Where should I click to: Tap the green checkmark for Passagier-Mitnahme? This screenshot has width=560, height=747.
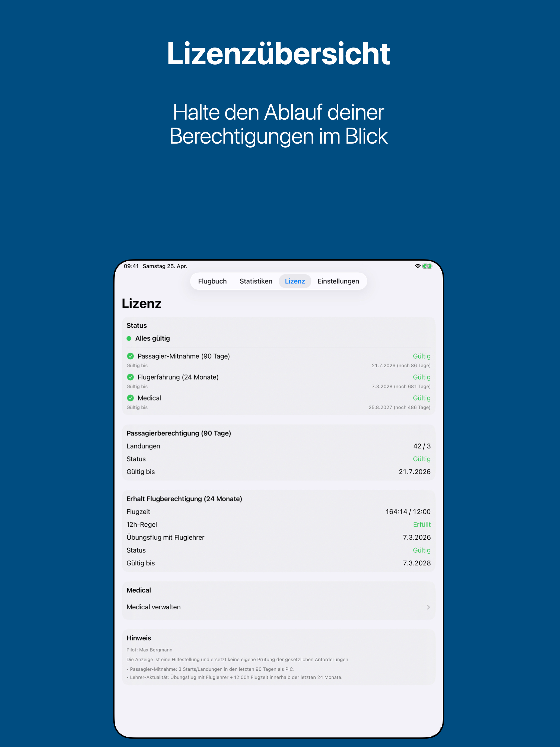(x=130, y=356)
